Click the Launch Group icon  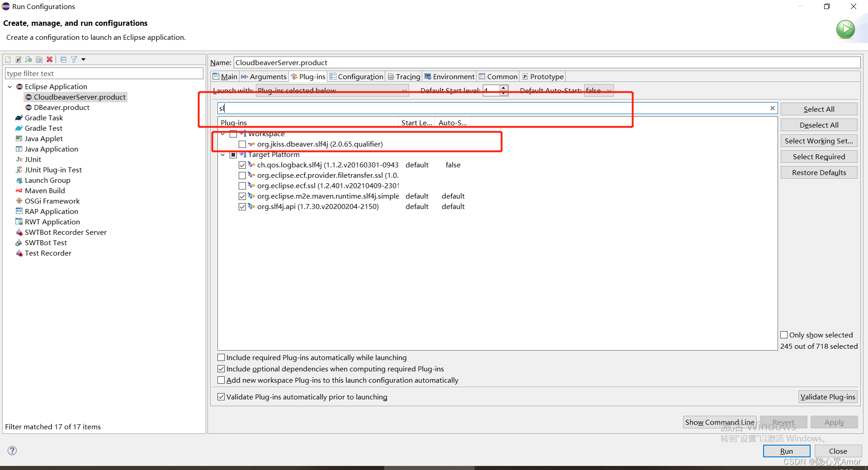(x=19, y=180)
